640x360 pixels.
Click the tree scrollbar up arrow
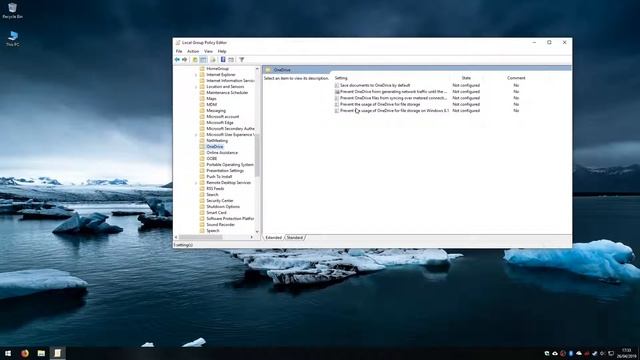pos(257,69)
